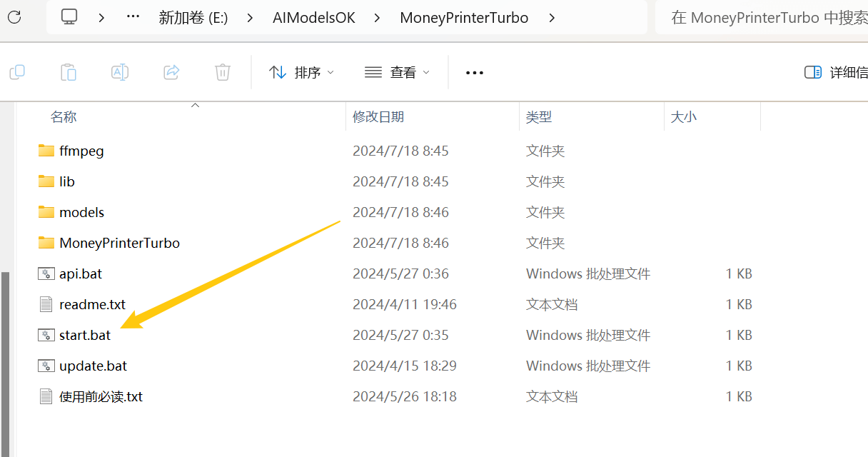Select the update.bat file name
Screen dimensions: 868x457
pyautogui.click(x=94, y=366)
